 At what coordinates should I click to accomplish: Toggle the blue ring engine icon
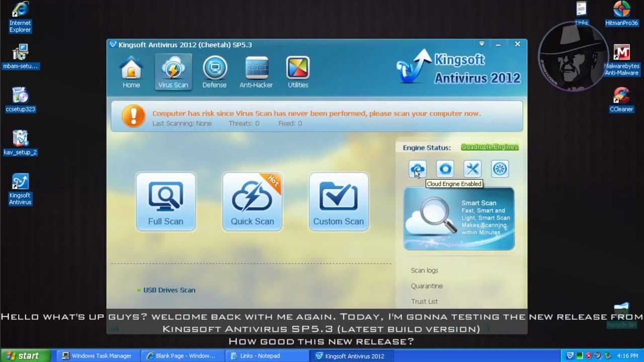[445, 169]
